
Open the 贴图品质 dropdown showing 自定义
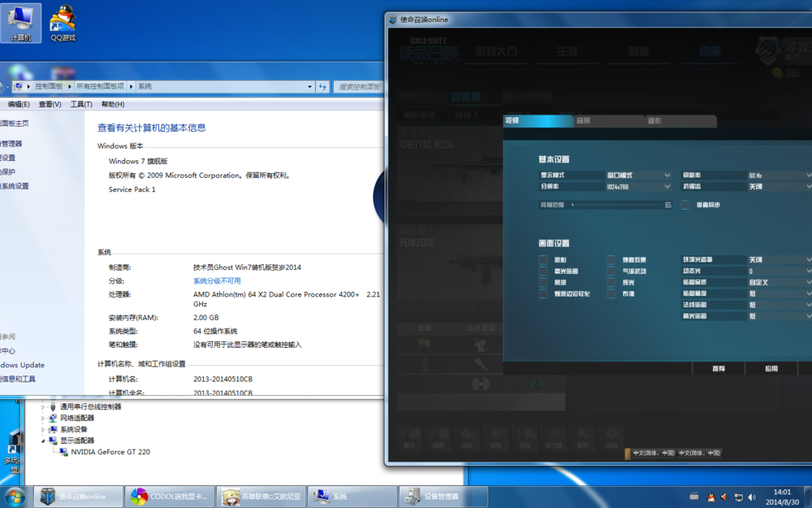(780, 283)
